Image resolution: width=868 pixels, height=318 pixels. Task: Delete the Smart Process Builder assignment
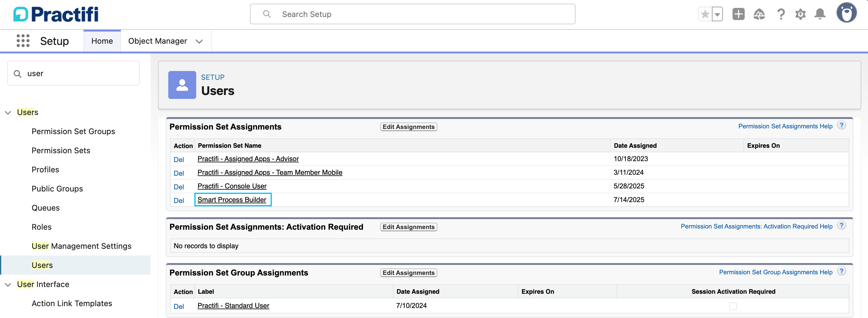(x=179, y=201)
